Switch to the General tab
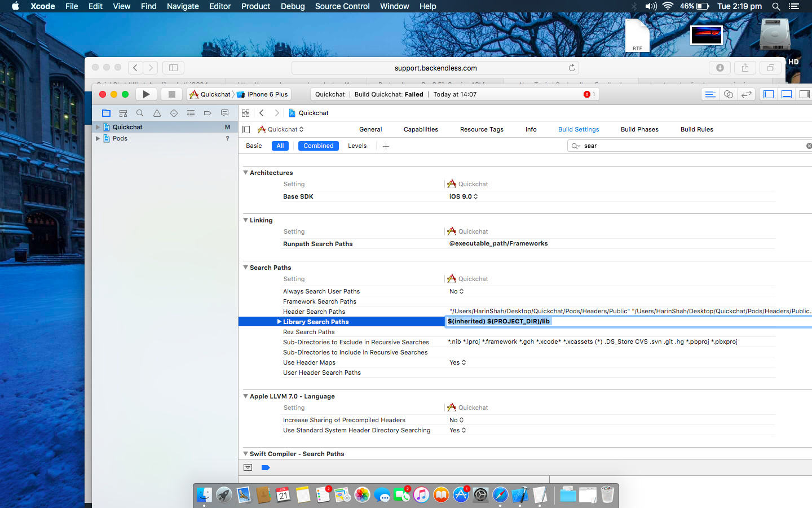The width and height of the screenshot is (812, 508). (370, 129)
